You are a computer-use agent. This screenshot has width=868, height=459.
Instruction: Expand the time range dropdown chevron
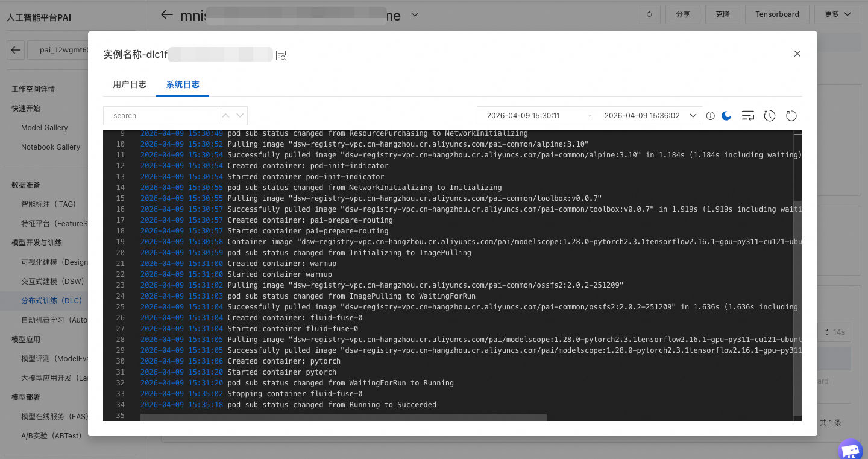point(693,115)
